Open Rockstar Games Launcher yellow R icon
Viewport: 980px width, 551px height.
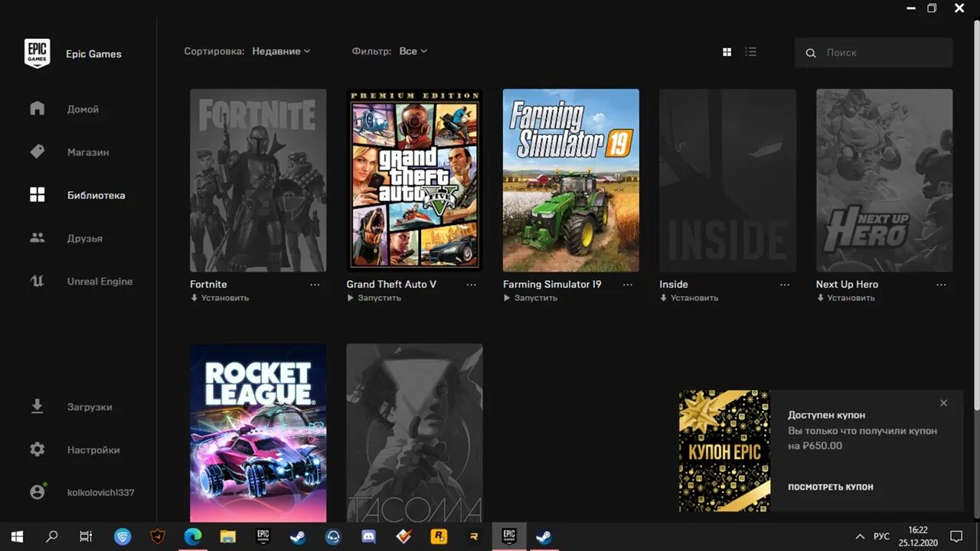439,536
